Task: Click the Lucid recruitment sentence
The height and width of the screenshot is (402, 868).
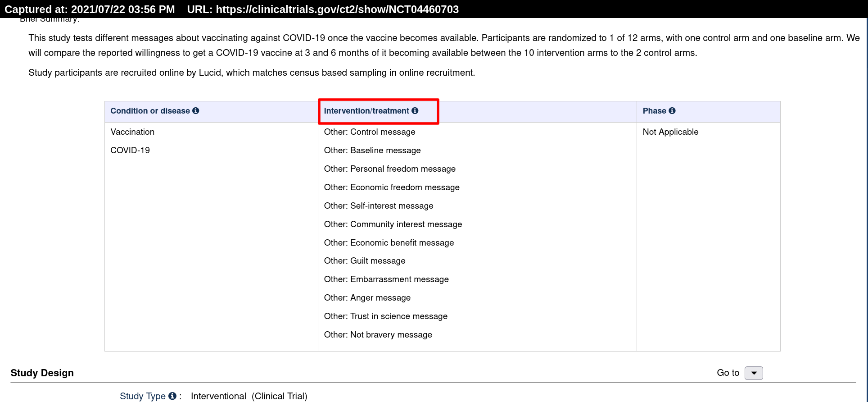Action: click(252, 73)
